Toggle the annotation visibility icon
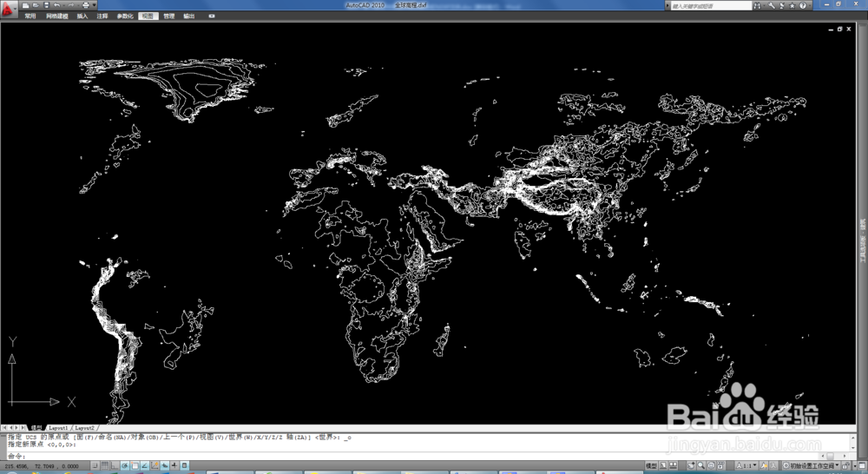Screen dimensions: 868x474 coord(764,466)
